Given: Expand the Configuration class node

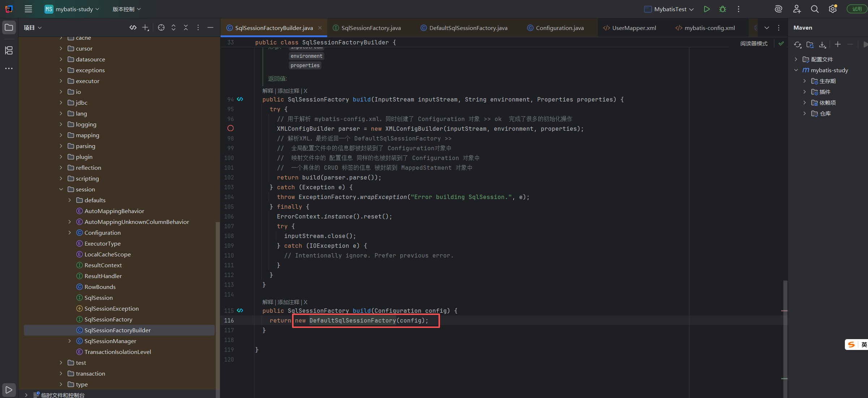Looking at the screenshot, I should click(70, 233).
